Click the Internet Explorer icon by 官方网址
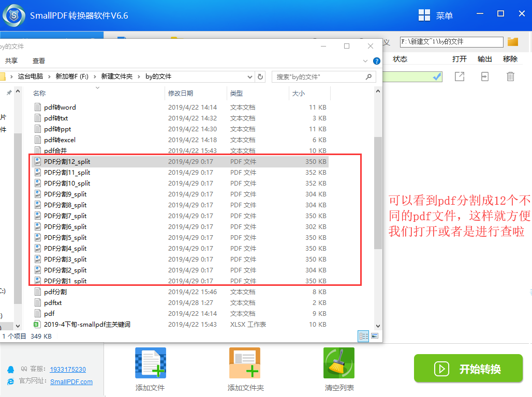 click(11, 381)
